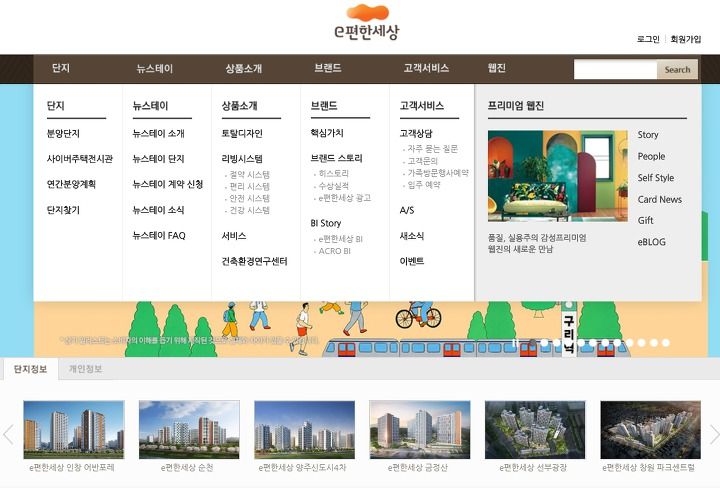Open 뉴스테이 in the main navigation bar

(155, 68)
